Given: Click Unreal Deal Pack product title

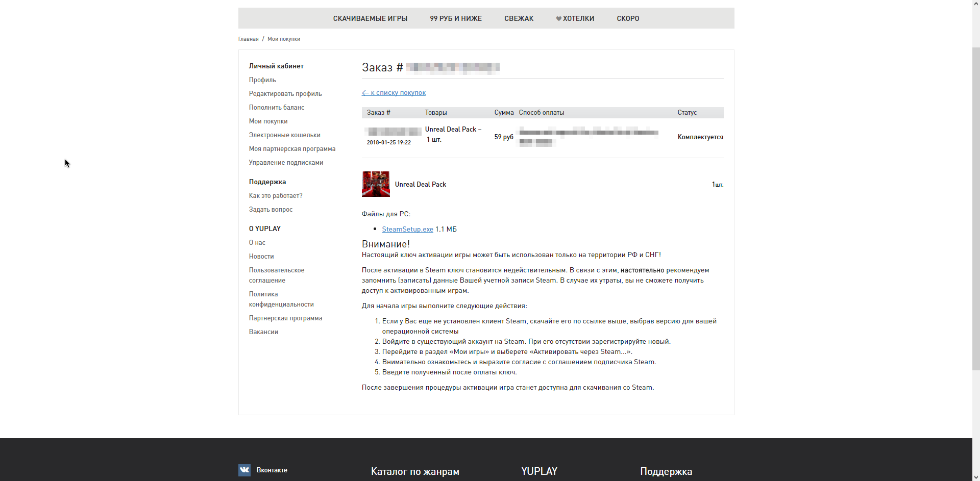Looking at the screenshot, I should pos(420,184).
